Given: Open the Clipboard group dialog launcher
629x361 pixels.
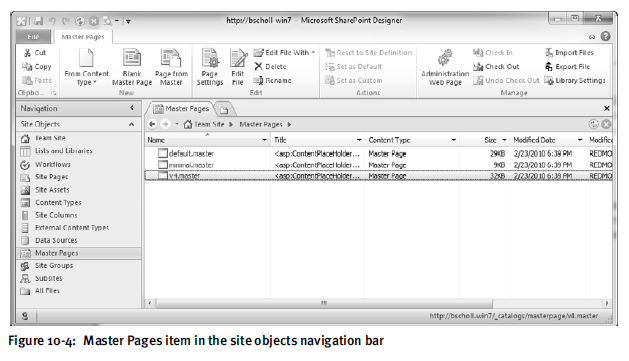Looking at the screenshot, I should (54, 93).
